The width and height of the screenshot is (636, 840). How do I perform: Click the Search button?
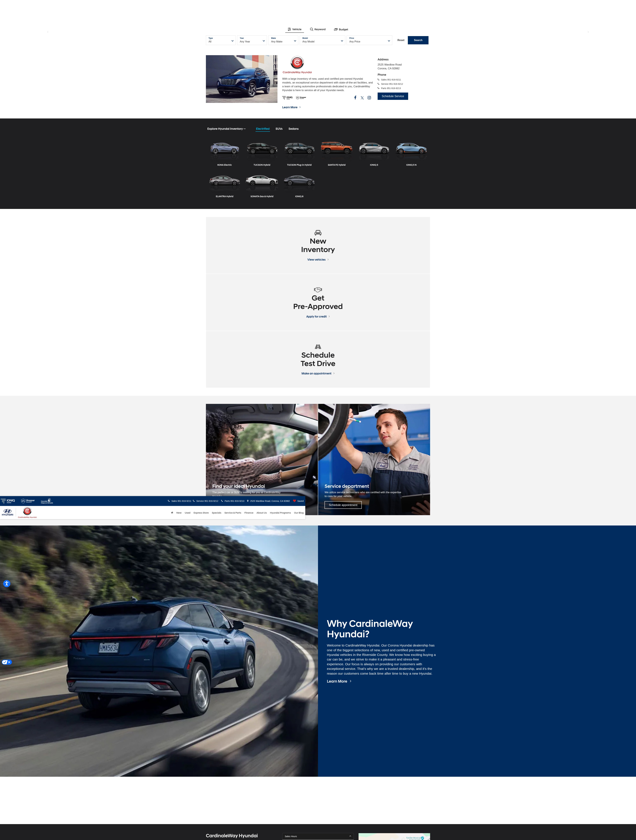point(418,40)
